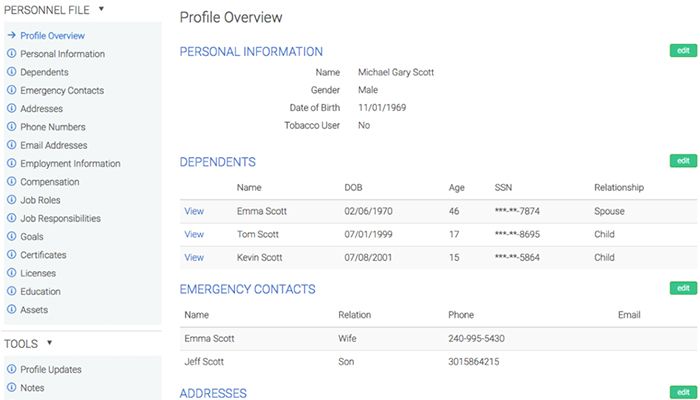Viewport: 700px width, 400px height.
Task: Open Addresses sidebar item
Action: [x=42, y=109]
